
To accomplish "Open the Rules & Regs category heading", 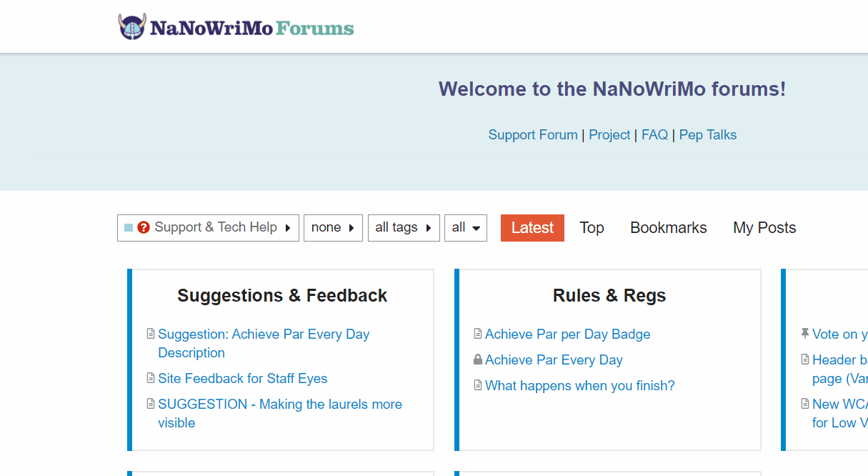I will tap(609, 296).
